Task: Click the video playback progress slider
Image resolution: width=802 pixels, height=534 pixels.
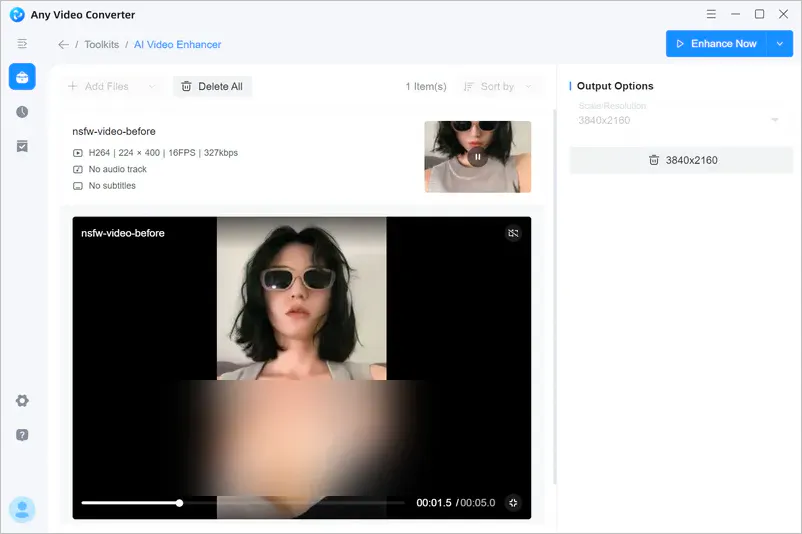Action: pos(243,503)
